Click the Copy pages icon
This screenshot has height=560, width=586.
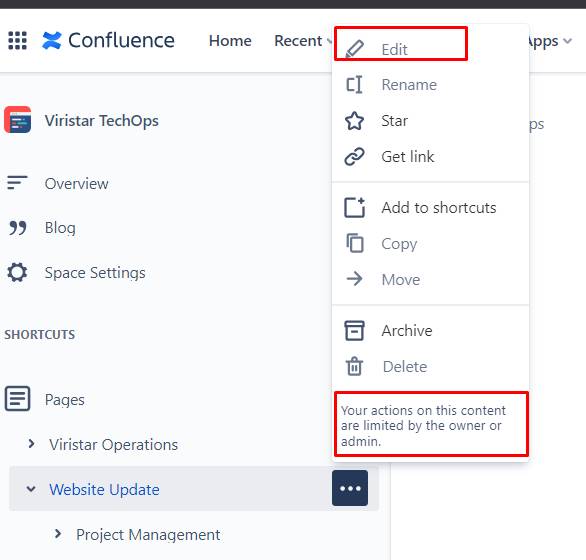[x=355, y=243]
